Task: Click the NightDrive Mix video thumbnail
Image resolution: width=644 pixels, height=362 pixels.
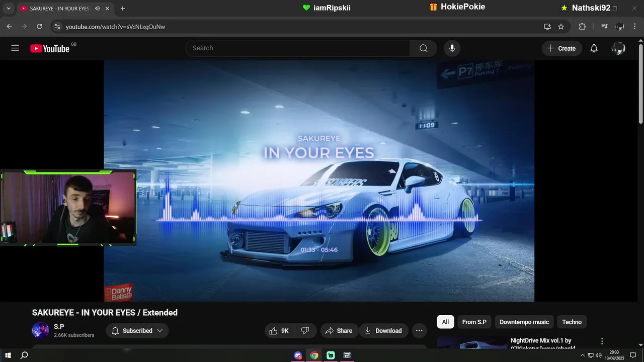Action: 472,342
